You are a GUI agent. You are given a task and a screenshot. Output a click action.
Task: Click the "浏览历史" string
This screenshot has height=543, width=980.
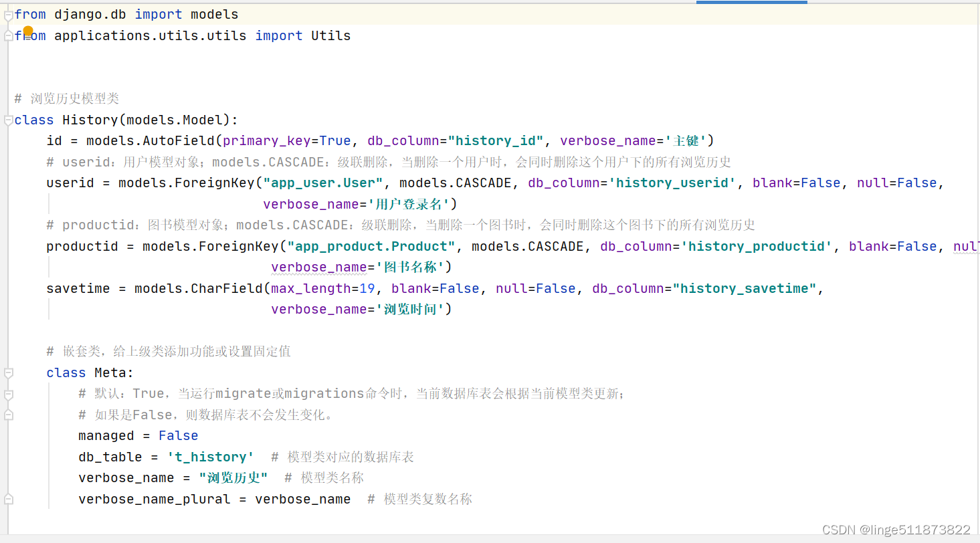click(233, 477)
